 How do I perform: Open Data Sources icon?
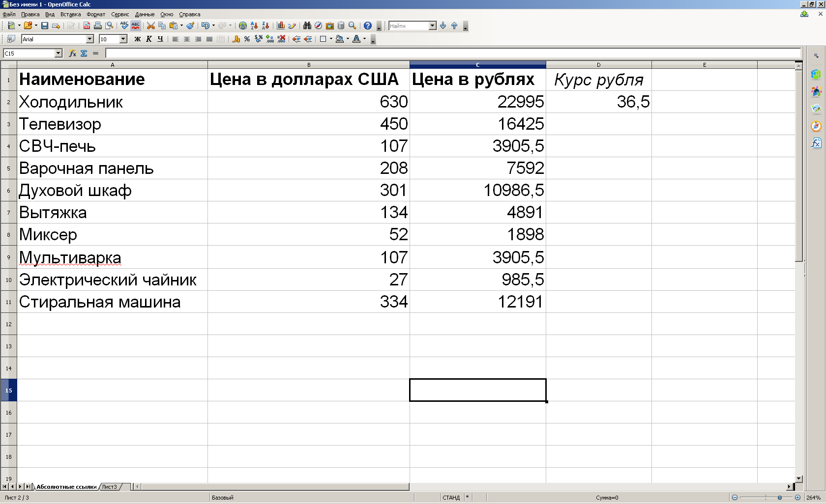pos(341,26)
